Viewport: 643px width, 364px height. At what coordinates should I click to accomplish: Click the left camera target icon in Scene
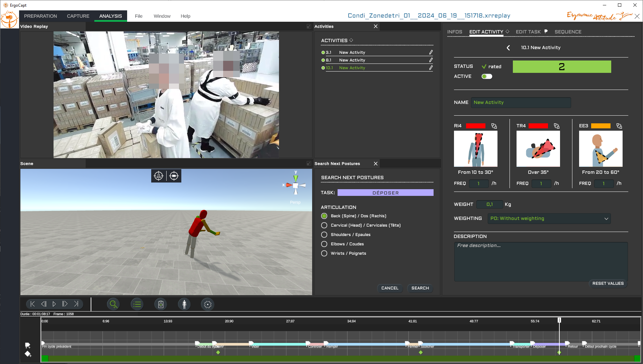159,176
